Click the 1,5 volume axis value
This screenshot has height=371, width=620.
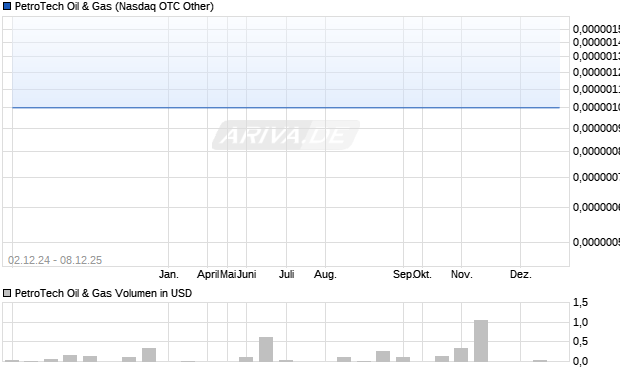click(x=580, y=303)
